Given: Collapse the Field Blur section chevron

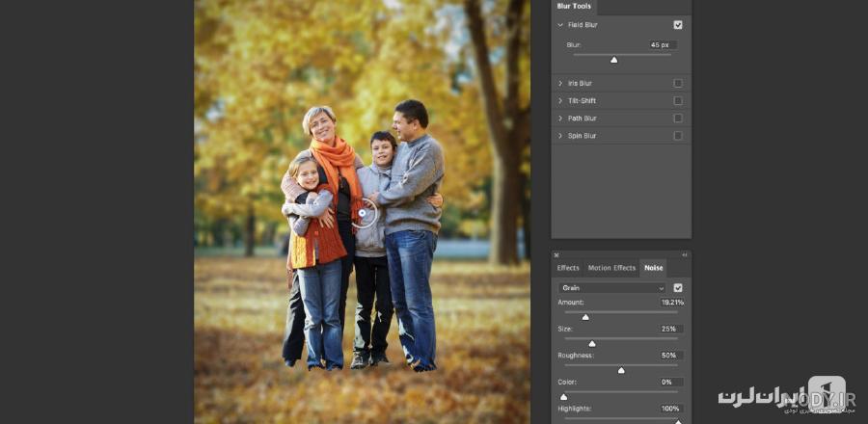Looking at the screenshot, I should coord(560,25).
